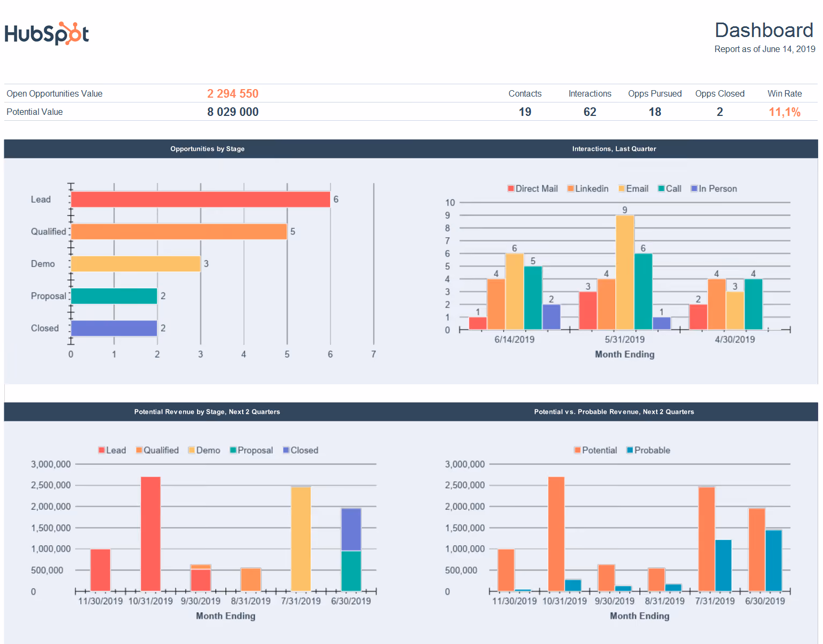823x644 pixels.
Task: Click the value 8 029 000
Action: pos(233,112)
